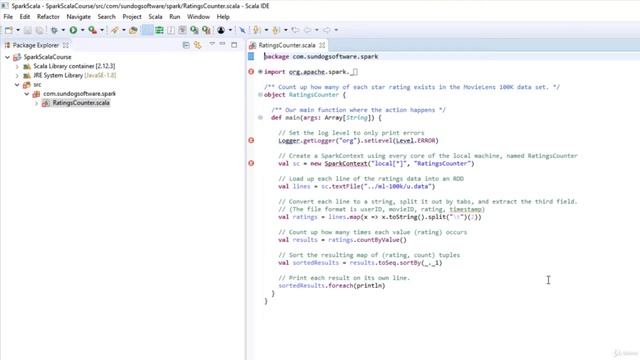Screen dimensions: 640x360
Task: Click the error marker on the import line
Action: click(x=251, y=72)
